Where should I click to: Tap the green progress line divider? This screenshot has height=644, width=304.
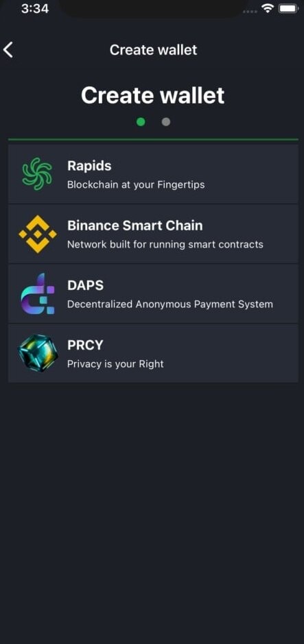coord(153,140)
